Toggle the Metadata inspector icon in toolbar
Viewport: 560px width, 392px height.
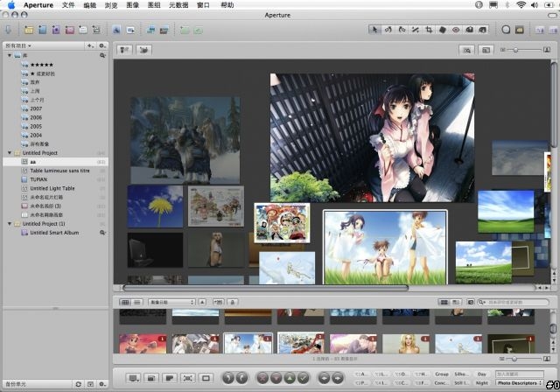[552, 30]
